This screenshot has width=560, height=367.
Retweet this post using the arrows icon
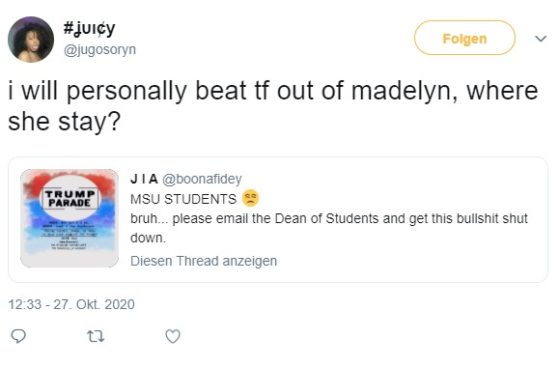tap(96, 336)
